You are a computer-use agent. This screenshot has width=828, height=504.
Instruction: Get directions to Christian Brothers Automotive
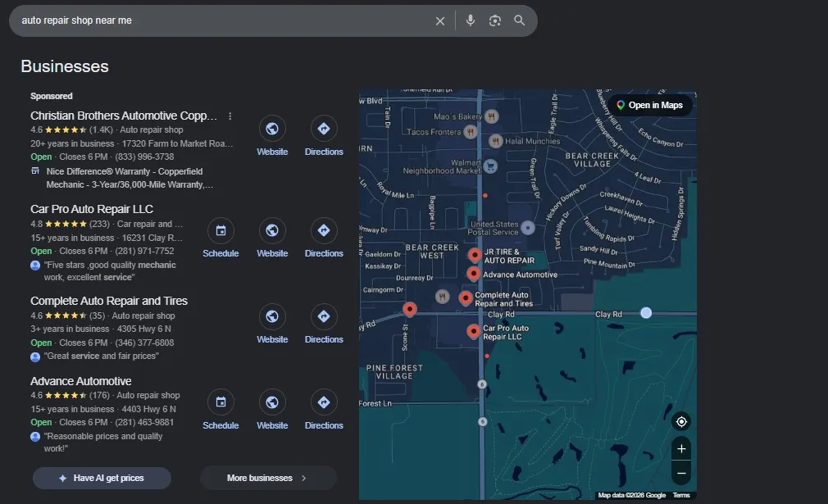(x=324, y=128)
